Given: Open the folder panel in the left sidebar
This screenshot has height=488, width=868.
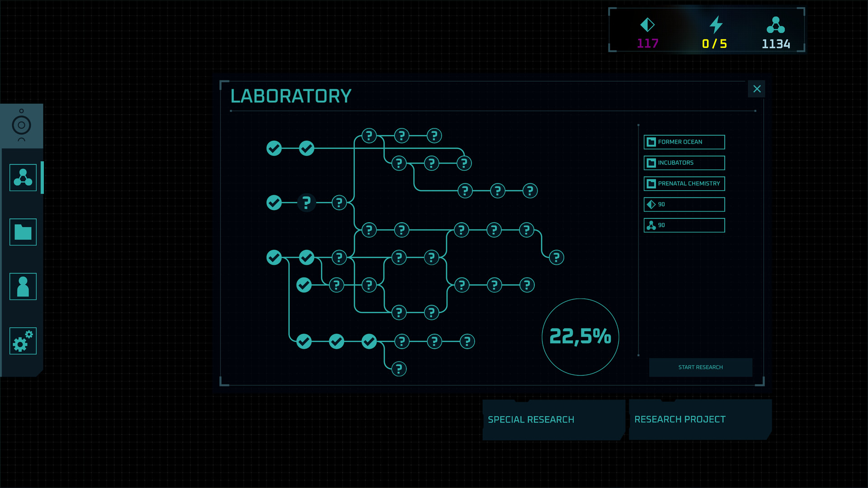Looking at the screenshot, I should coord(23,232).
